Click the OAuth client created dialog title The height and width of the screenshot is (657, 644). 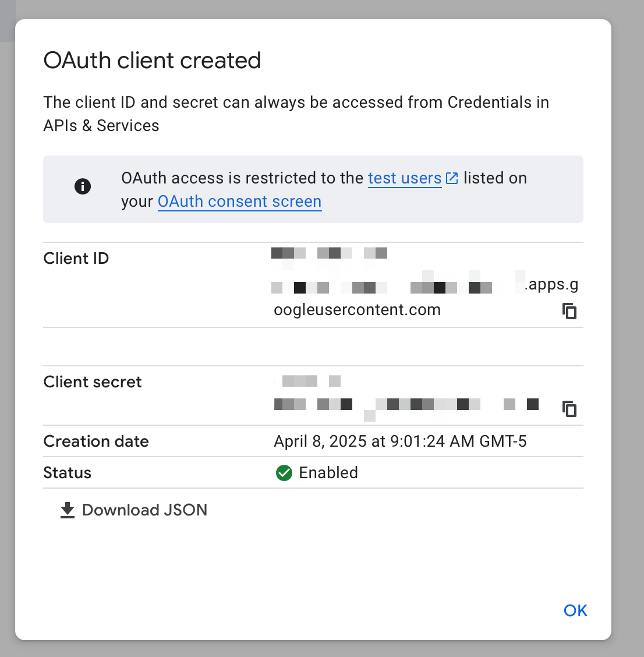tap(152, 60)
